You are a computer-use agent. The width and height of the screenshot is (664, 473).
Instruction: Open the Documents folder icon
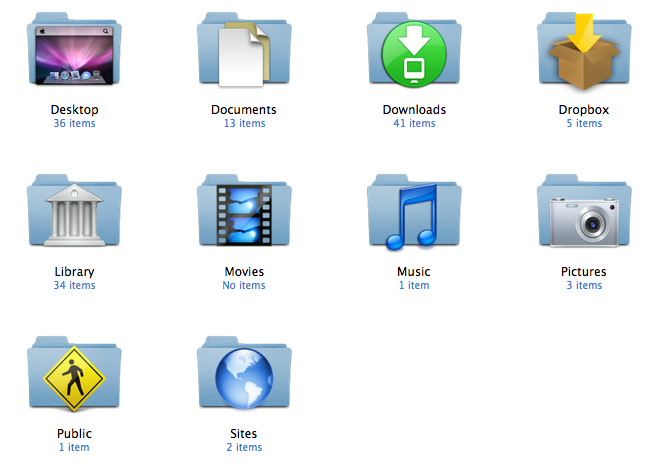point(244,50)
